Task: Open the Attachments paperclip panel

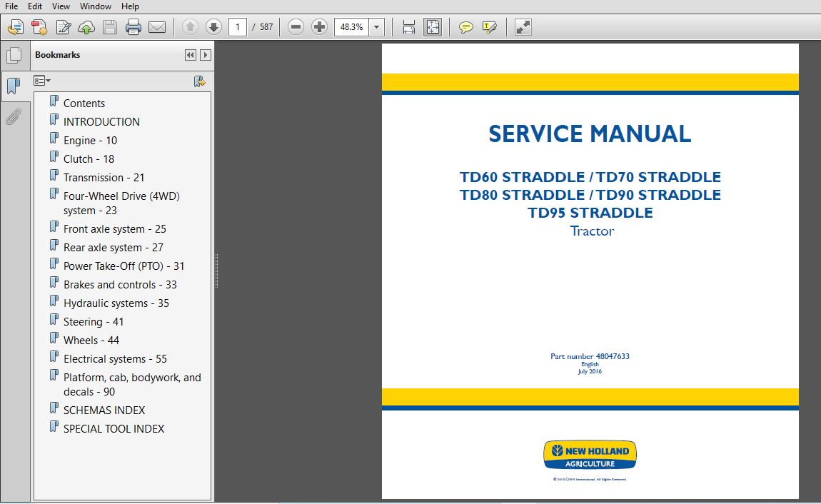Action: click(14, 116)
